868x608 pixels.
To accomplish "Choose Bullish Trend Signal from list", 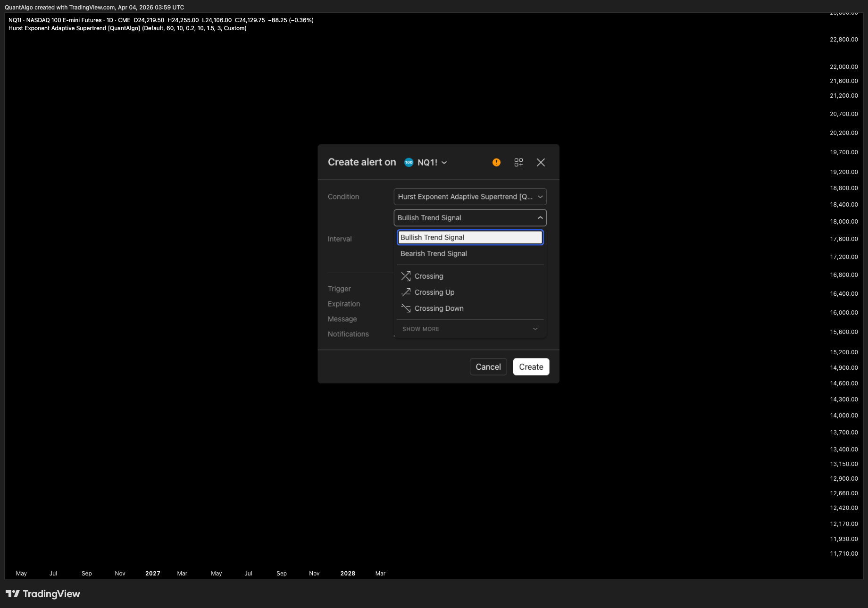I will pyautogui.click(x=470, y=237).
